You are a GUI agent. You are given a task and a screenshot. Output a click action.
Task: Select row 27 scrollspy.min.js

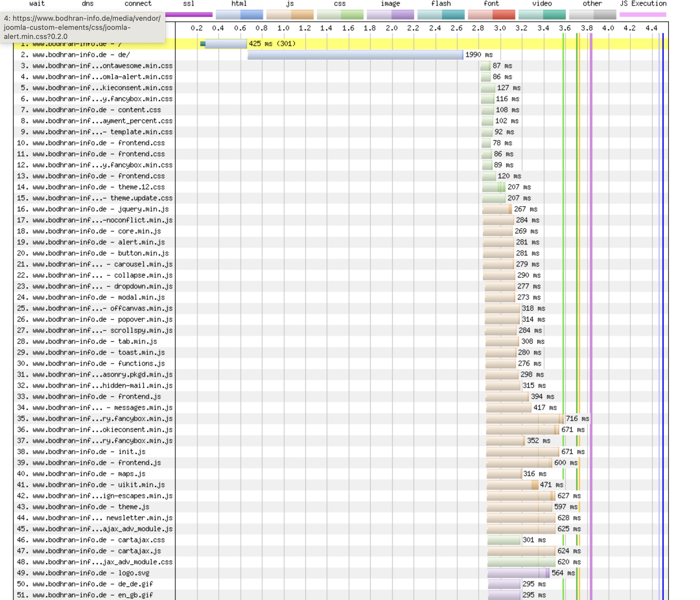[x=95, y=330]
